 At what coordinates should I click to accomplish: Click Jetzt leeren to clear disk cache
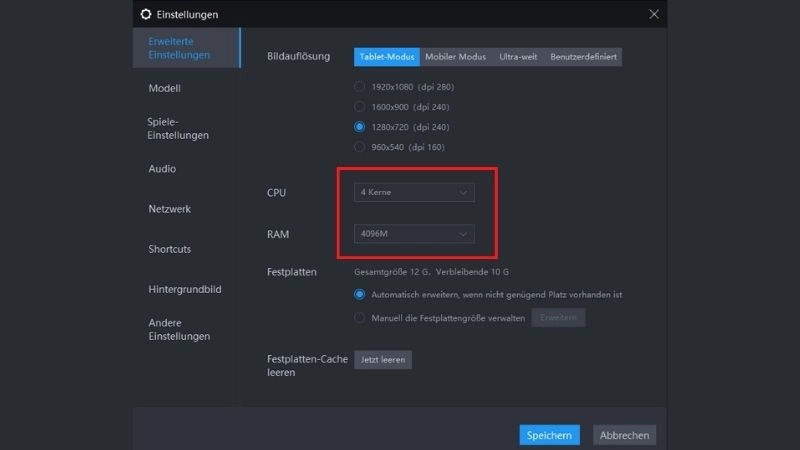tap(383, 359)
